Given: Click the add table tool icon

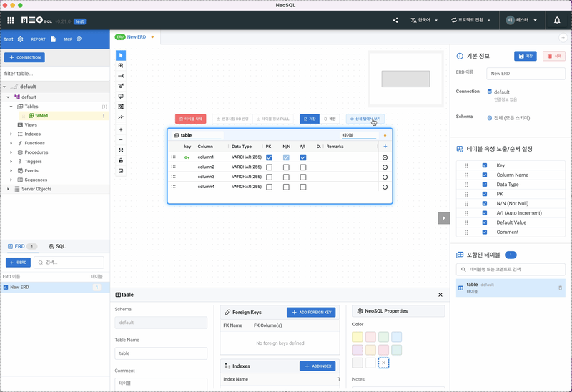Looking at the screenshot, I should (121, 65).
